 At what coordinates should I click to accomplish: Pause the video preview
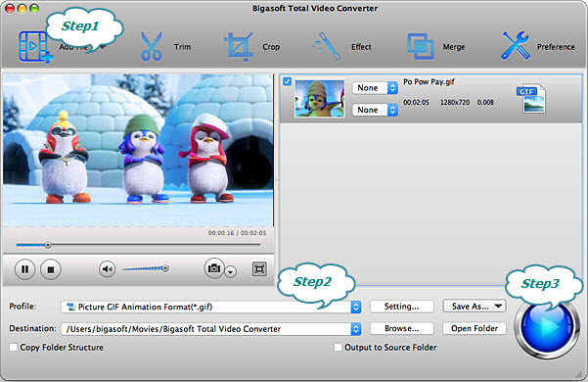(x=24, y=269)
